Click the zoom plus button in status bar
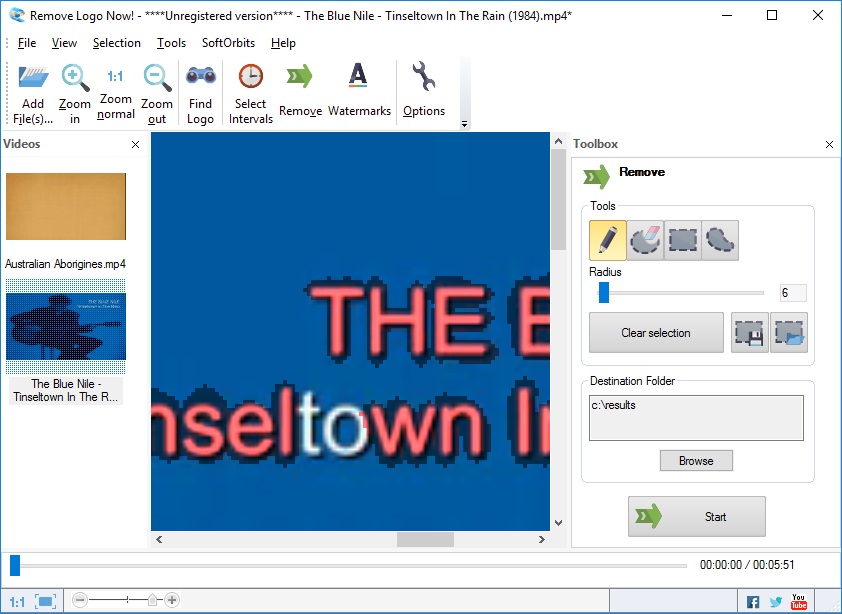842x614 pixels. point(172,599)
